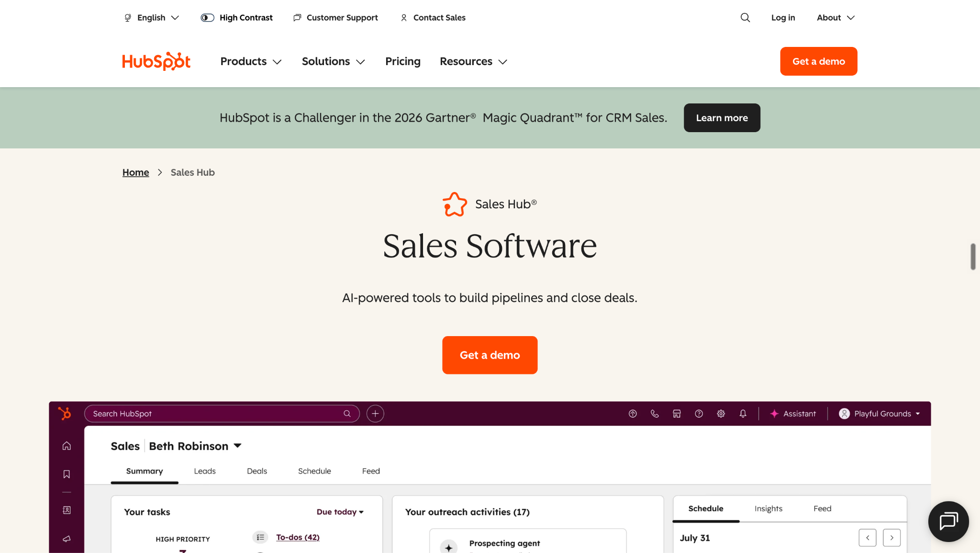This screenshot has height=553, width=980.
Task: Switch to the Deals tab
Action: click(x=257, y=471)
